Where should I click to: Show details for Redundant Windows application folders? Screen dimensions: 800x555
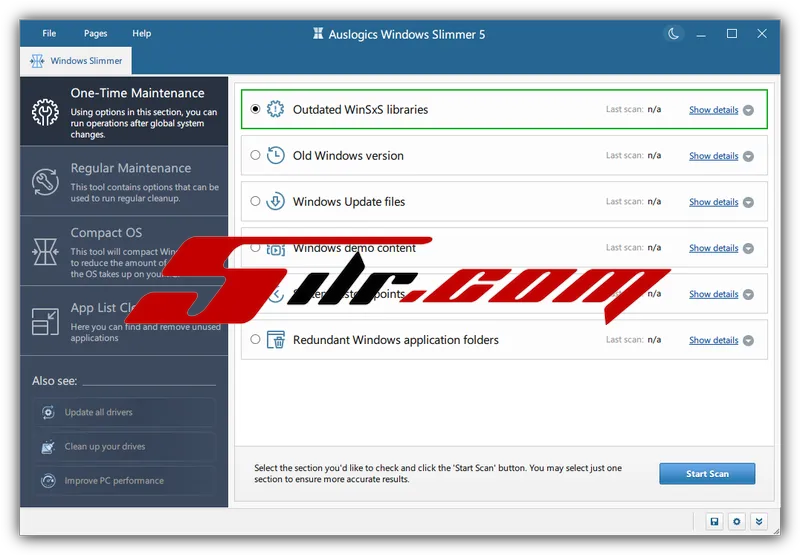point(713,340)
